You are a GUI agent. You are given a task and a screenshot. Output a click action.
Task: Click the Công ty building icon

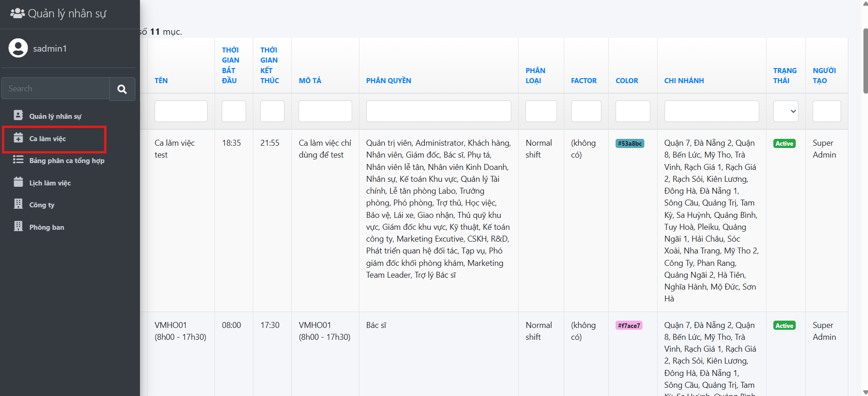click(18, 204)
